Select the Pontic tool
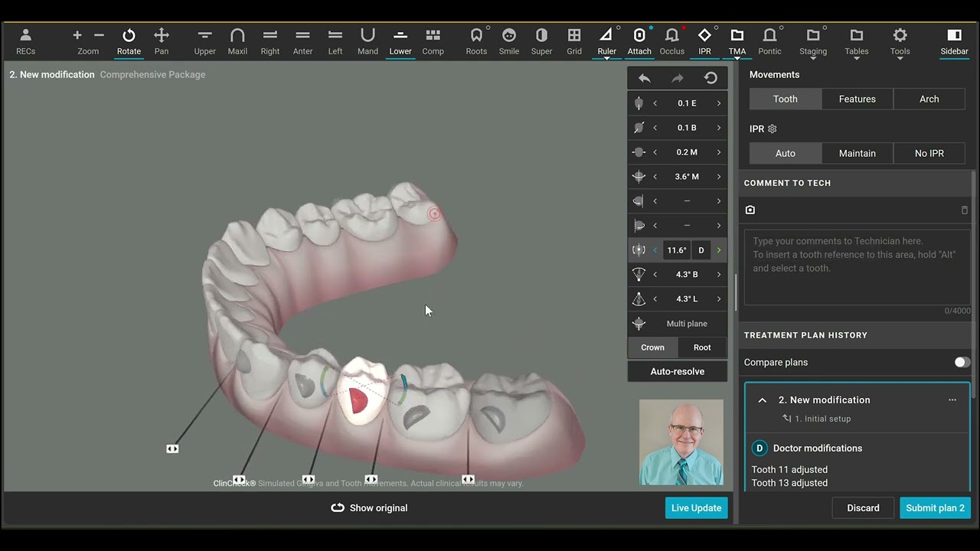Viewport: 980px width, 551px height. pyautogui.click(x=770, y=41)
